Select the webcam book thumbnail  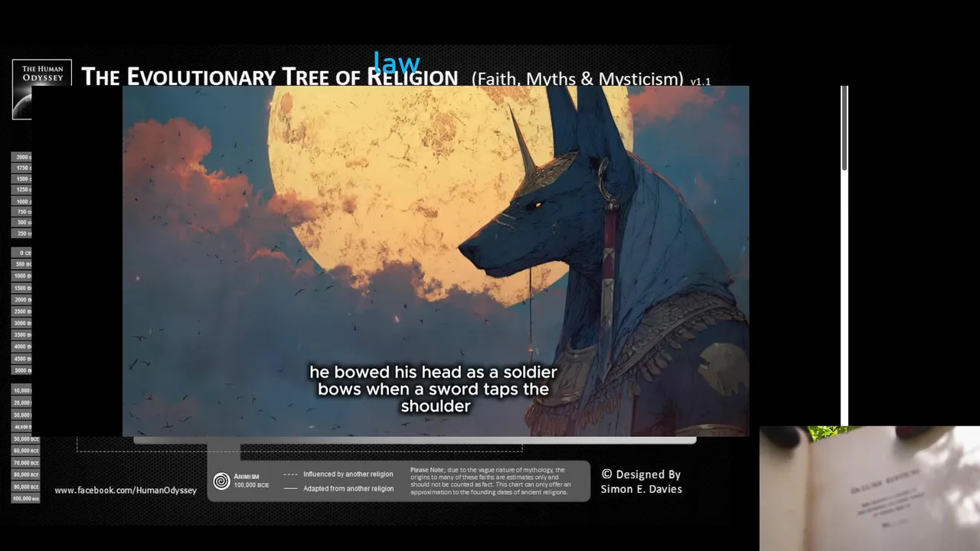coord(870,488)
